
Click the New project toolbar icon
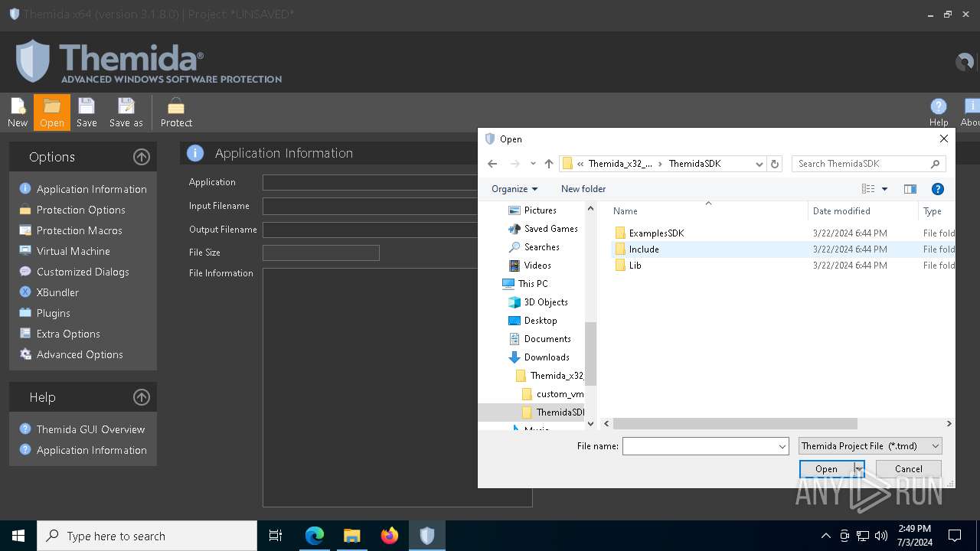coord(17,112)
